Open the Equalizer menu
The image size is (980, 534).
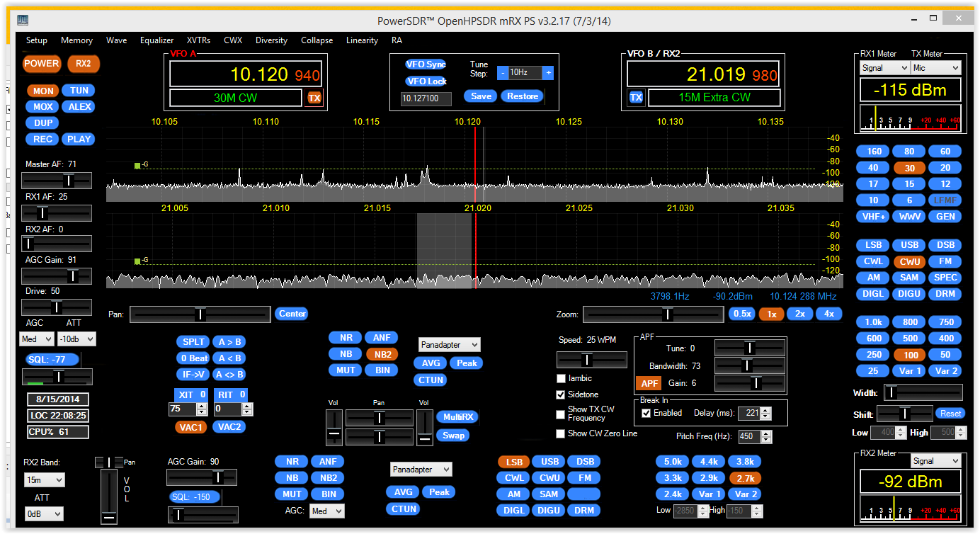156,40
